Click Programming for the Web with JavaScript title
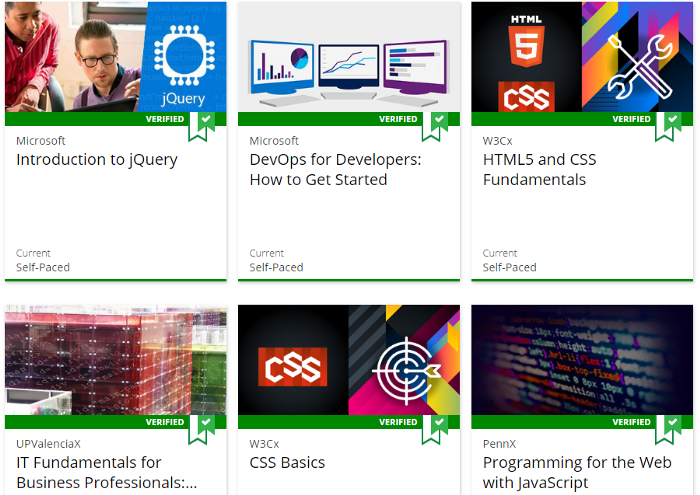The width and height of the screenshot is (700, 495). (x=577, y=473)
